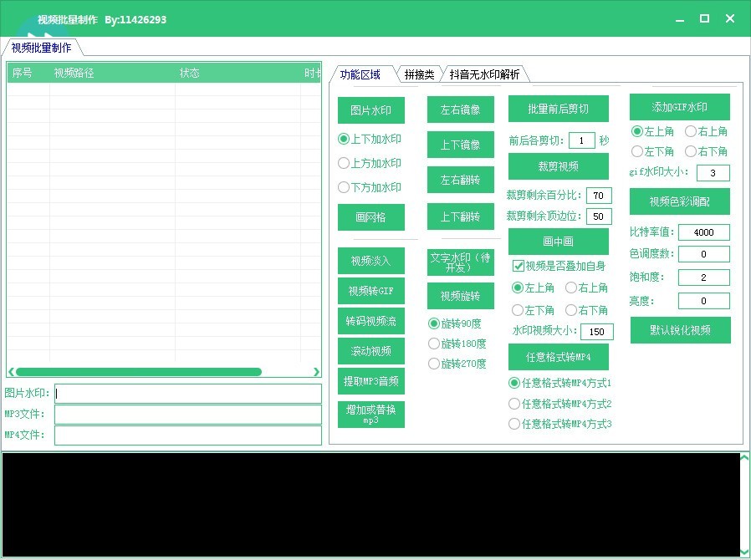Open the 抖音无水印解析 tab
This screenshot has width=751, height=560.
[485, 74]
